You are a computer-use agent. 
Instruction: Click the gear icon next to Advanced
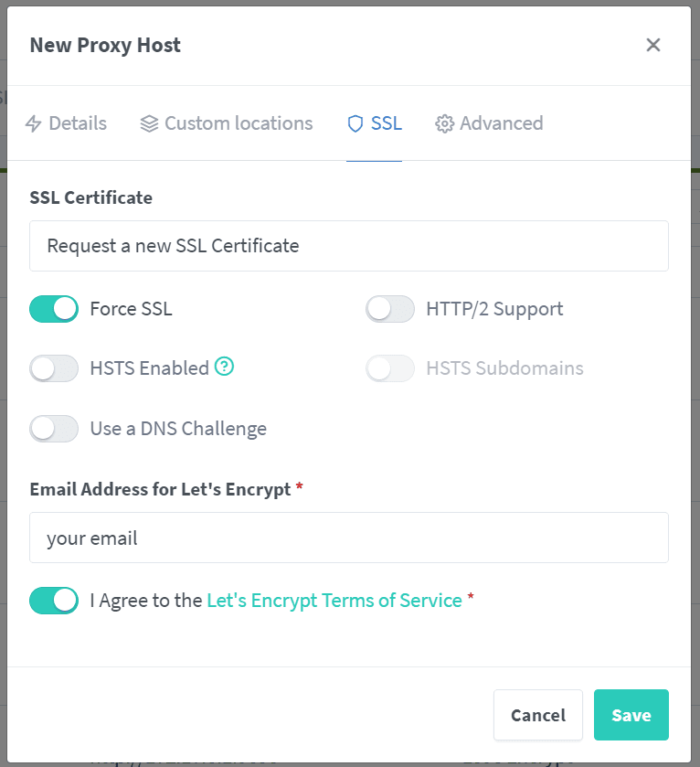[x=445, y=123]
